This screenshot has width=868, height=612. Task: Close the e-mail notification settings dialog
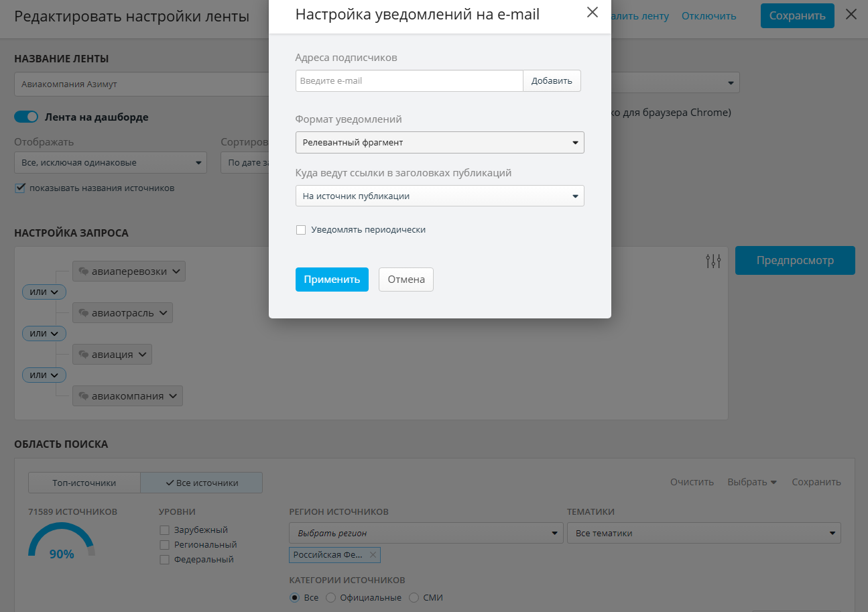(592, 12)
